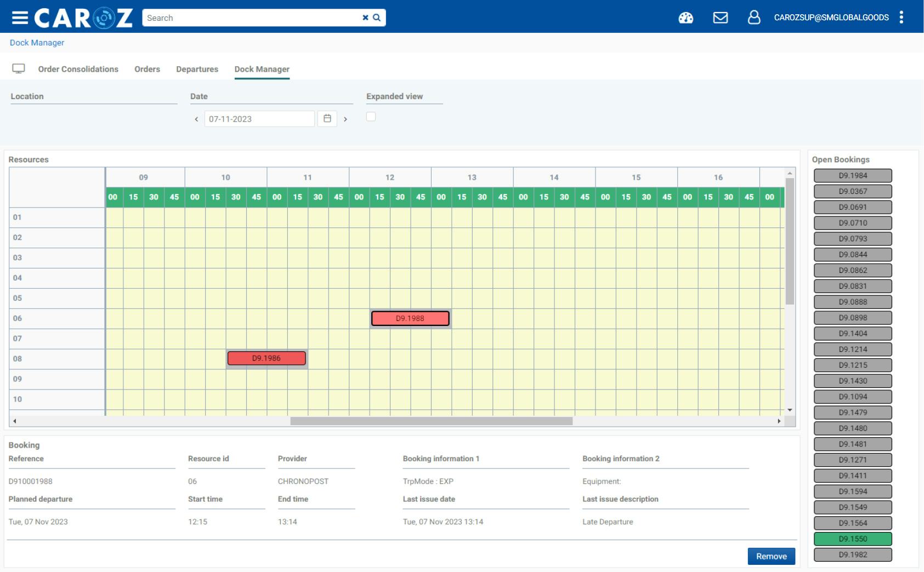Advance to next date with right chevron
Image resolution: width=924 pixels, height=572 pixels.
coord(346,119)
